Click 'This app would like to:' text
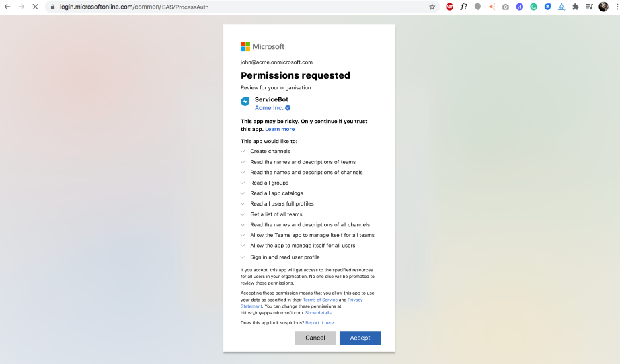 point(269,141)
